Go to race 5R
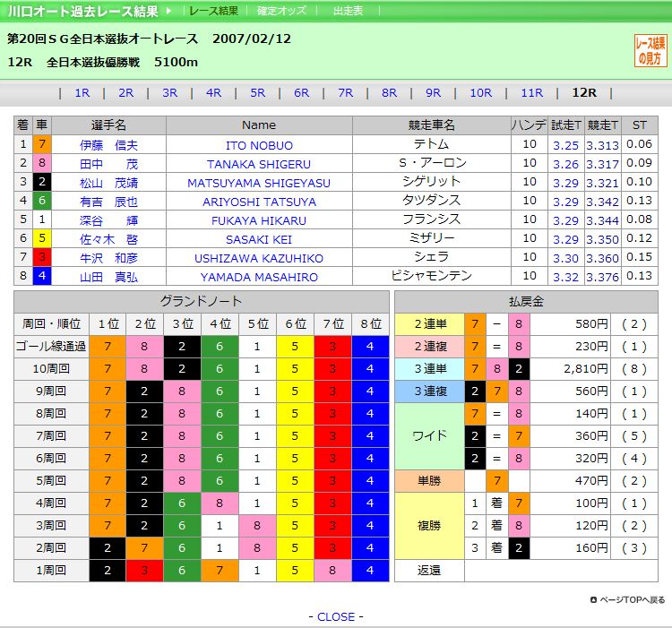Screen dimensions: 672x628 [x=257, y=93]
